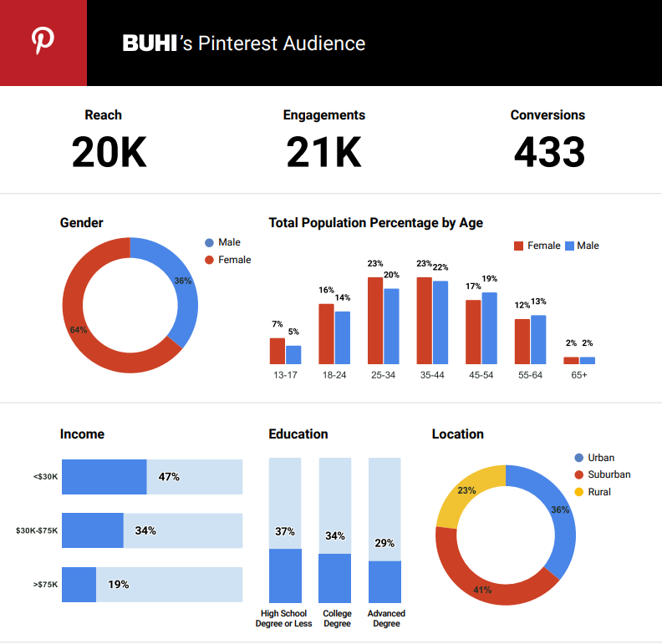The image size is (662, 644).
Task: Click the College Degree label
Action: [x=337, y=619]
